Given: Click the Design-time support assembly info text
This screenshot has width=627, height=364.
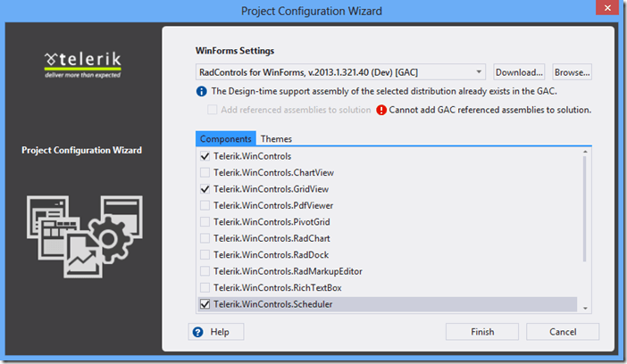Looking at the screenshot, I should [x=384, y=92].
